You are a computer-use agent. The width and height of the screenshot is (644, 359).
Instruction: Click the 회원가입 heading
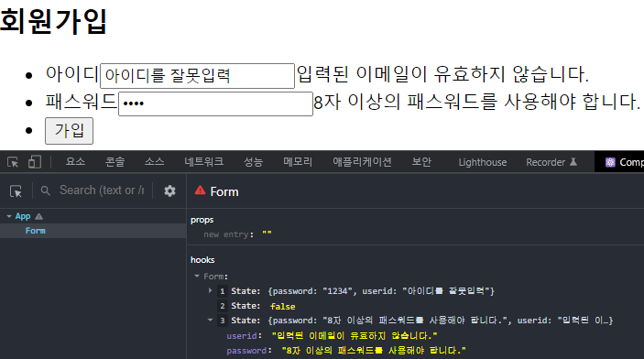pyautogui.click(x=53, y=21)
